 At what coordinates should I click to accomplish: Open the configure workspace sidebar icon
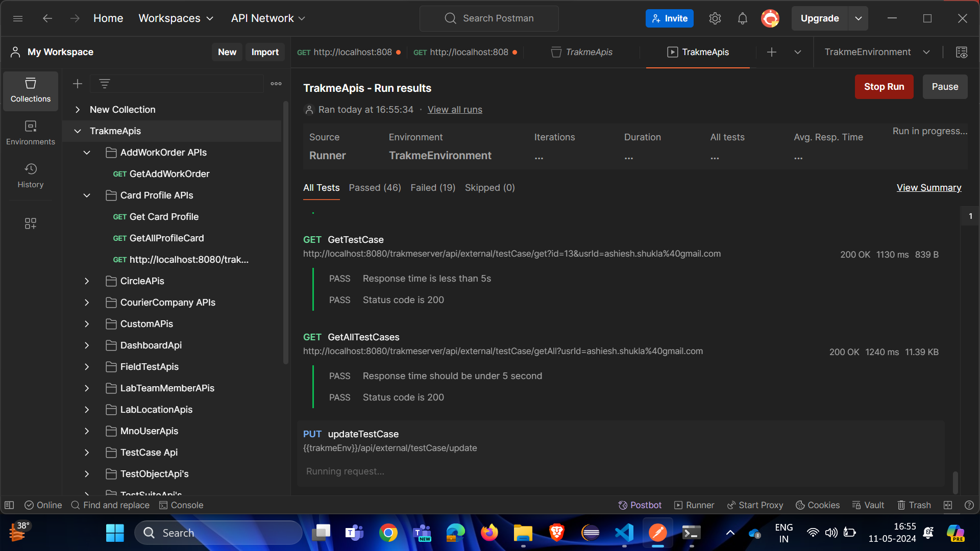tap(31, 223)
